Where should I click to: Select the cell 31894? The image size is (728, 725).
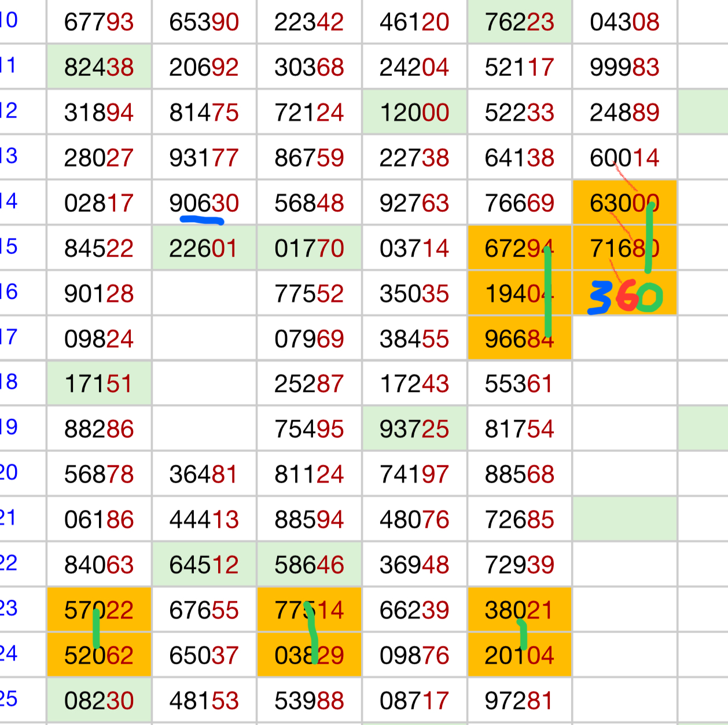tap(99, 112)
